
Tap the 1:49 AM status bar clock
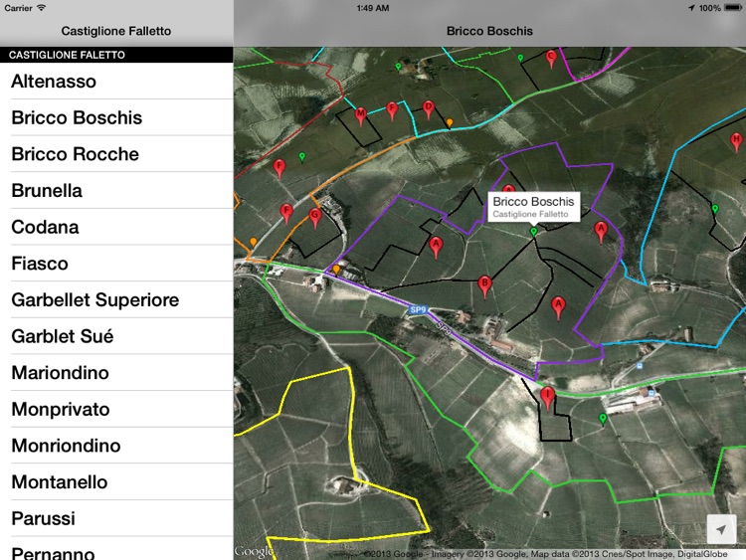coord(373,8)
